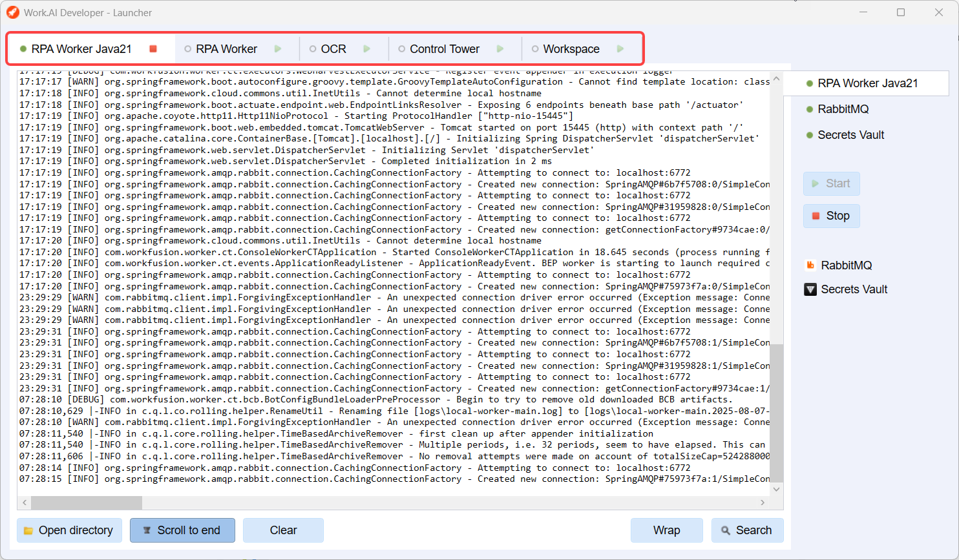Select Secrets Vault in running services list
The width and height of the screenshot is (959, 560).
[x=850, y=135]
